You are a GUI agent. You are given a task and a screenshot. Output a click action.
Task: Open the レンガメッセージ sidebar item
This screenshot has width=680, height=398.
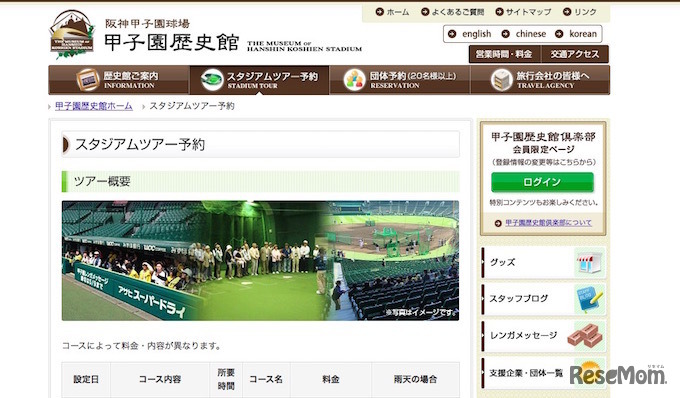coord(543,336)
